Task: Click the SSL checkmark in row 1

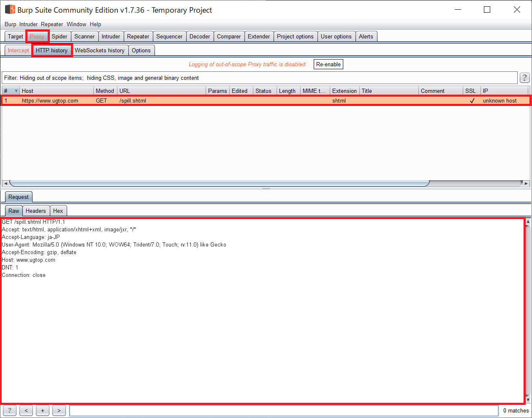Action: tap(472, 100)
